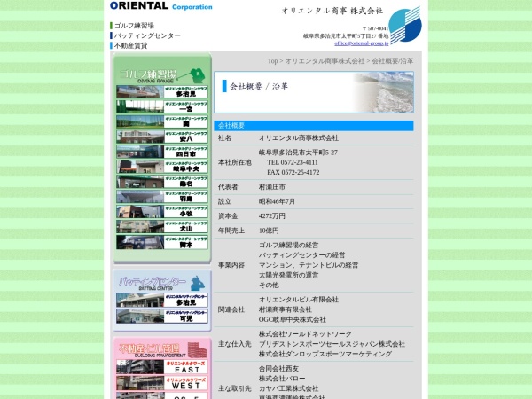Click 太陽光発電所の運営 business item
532x399 pixels.
click(x=289, y=275)
